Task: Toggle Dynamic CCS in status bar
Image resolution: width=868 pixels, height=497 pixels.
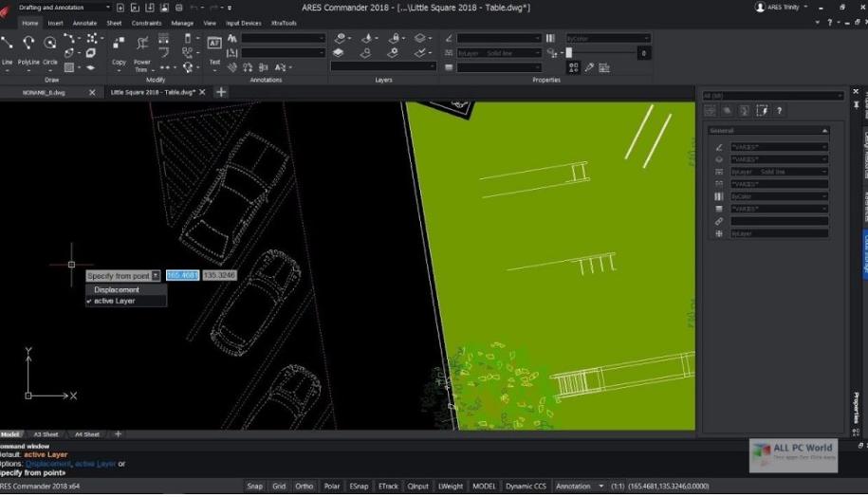Action: [526, 486]
